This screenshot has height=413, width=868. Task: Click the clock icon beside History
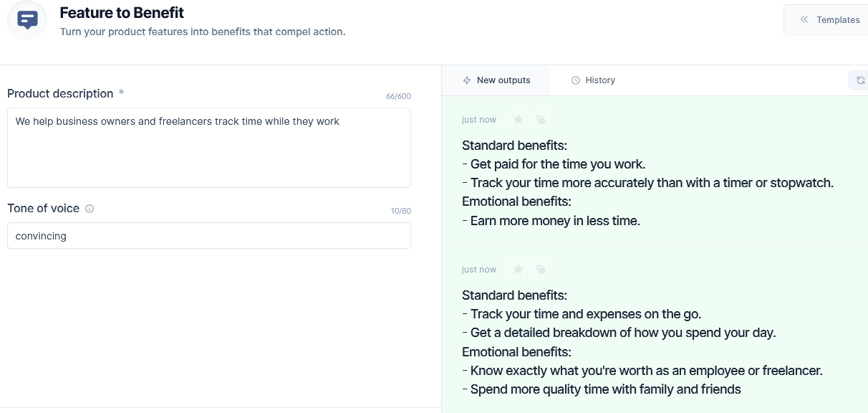point(575,80)
